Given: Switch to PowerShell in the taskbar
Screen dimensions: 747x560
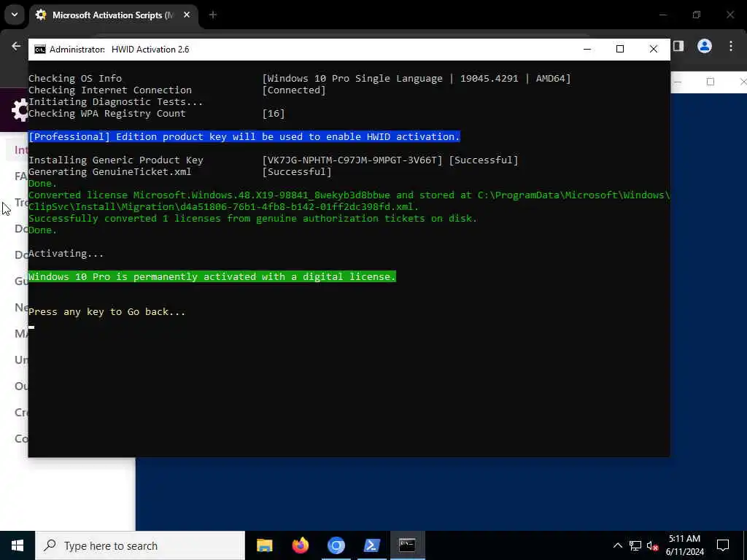Looking at the screenshot, I should click(371, 545).
